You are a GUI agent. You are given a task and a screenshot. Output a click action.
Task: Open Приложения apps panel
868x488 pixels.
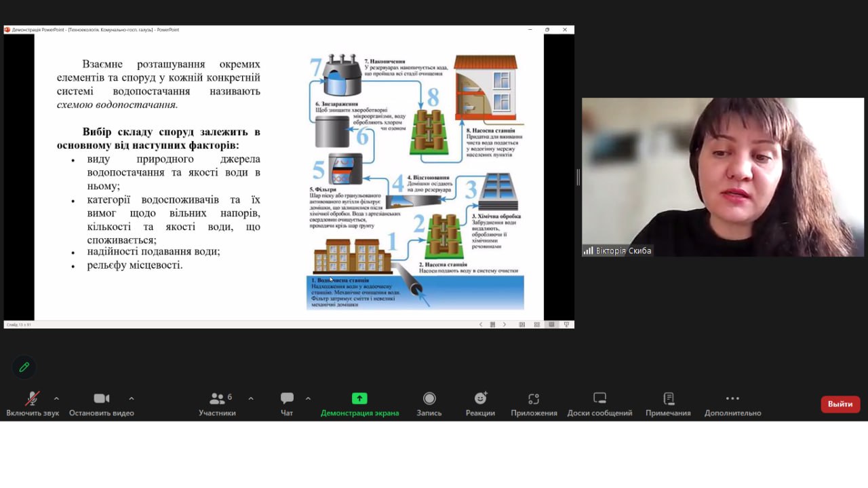pos(534,404)
